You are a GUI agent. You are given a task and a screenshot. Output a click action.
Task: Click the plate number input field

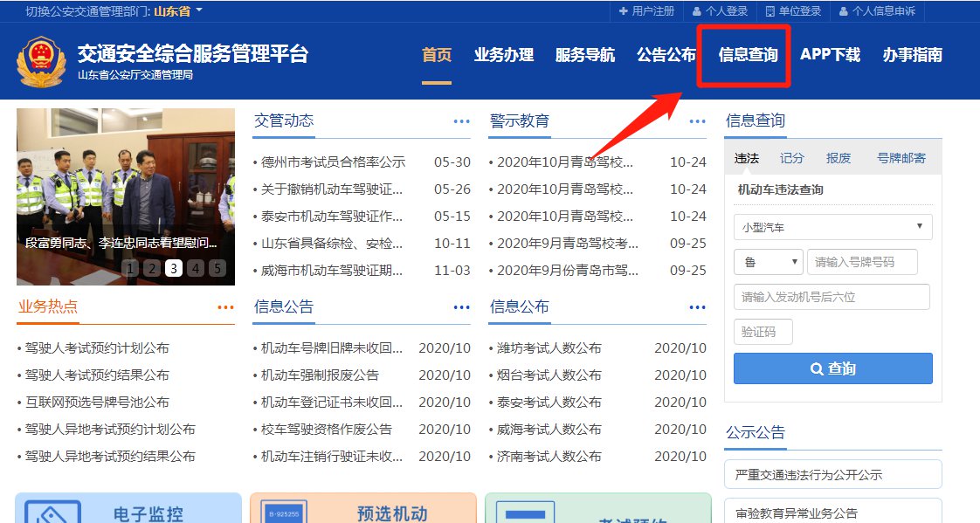pos(862,262)
